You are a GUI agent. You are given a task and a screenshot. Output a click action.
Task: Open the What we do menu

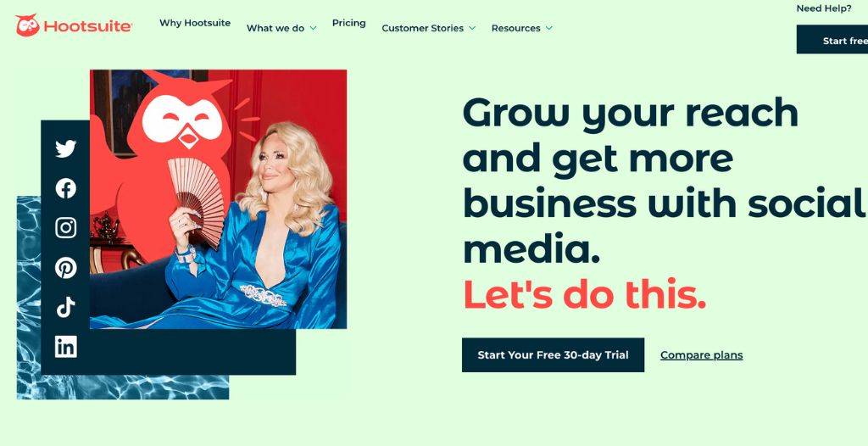[275, 28]
